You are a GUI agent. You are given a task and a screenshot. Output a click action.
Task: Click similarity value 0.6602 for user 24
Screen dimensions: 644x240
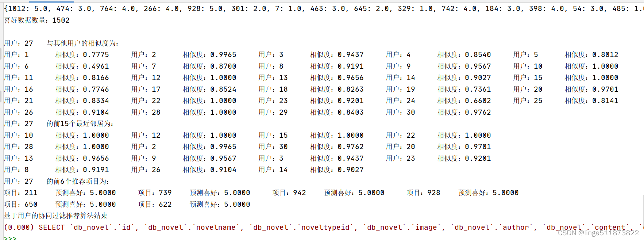(x=478, y=101)
